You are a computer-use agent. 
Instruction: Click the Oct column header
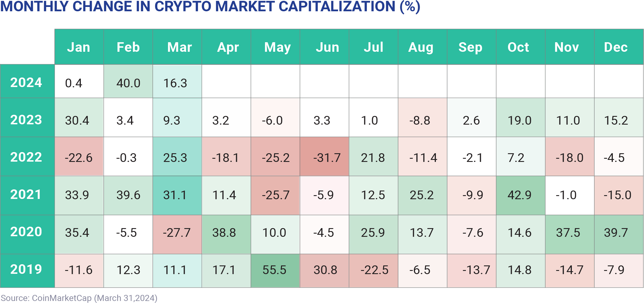coord(518,47)
